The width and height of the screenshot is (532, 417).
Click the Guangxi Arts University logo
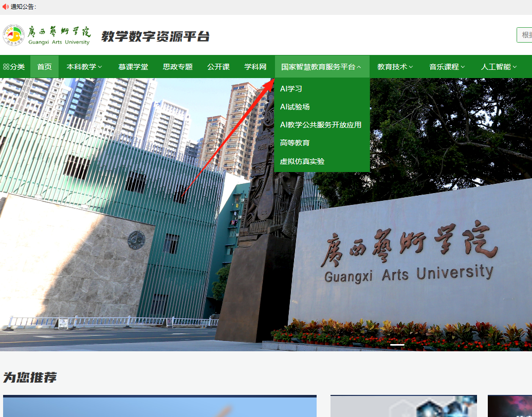[14, 34]
